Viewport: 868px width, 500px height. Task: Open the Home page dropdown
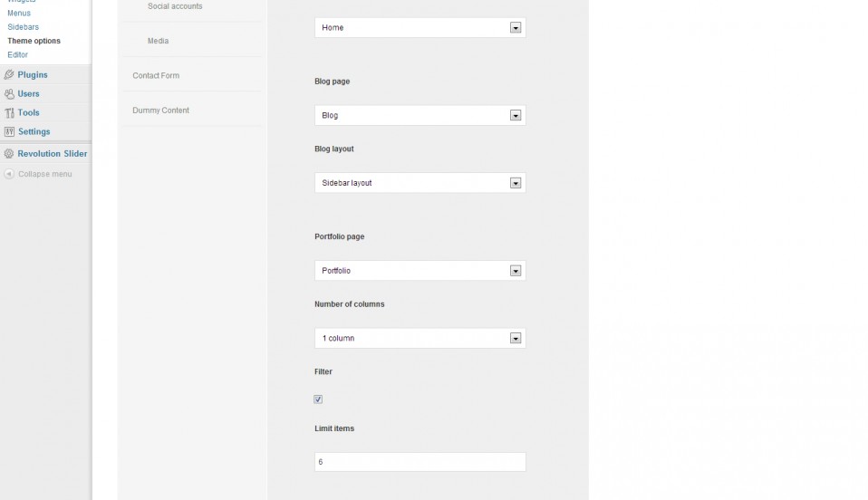click(420, 28)
